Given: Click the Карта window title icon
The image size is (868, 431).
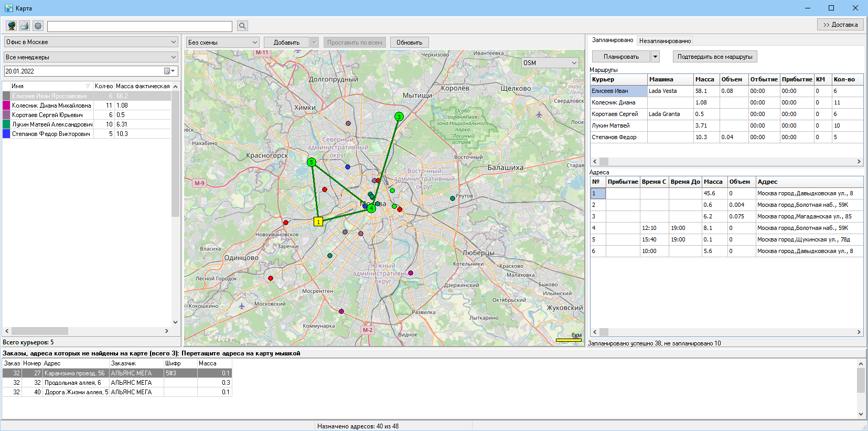Looking at the screenshot, I should (x=8, y=8).
